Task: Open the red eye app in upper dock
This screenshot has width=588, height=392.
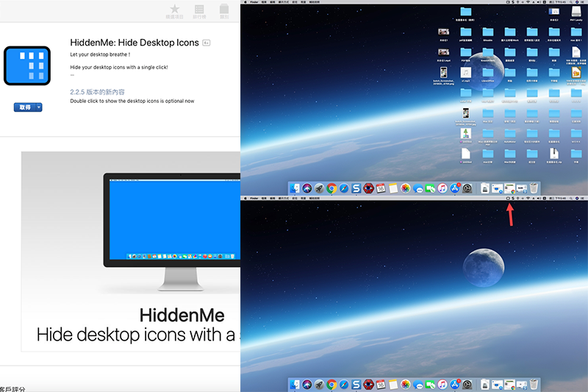Action: coord(369,188)
